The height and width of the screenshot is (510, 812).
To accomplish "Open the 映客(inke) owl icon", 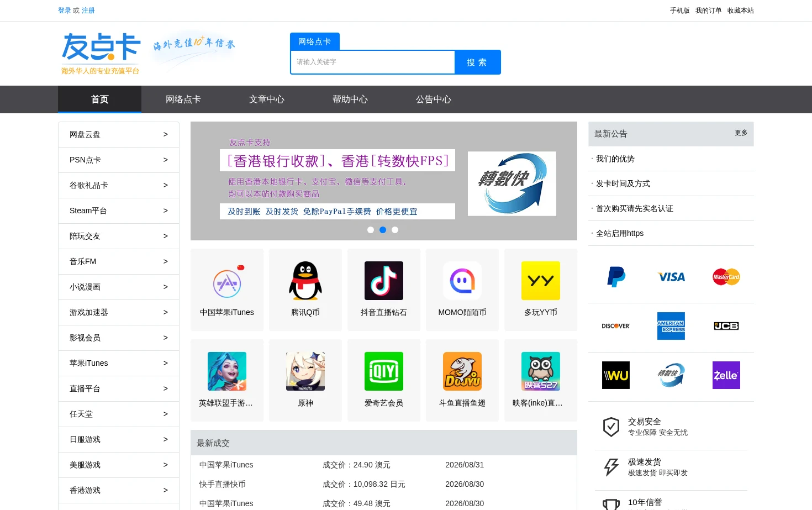I will tap(541, 371).
